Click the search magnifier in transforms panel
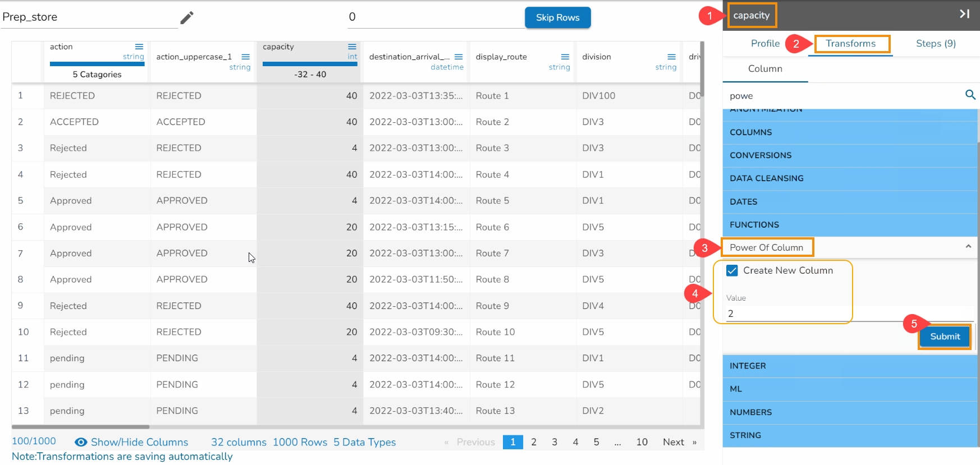980x465 pixels. [x=970, y=95]
